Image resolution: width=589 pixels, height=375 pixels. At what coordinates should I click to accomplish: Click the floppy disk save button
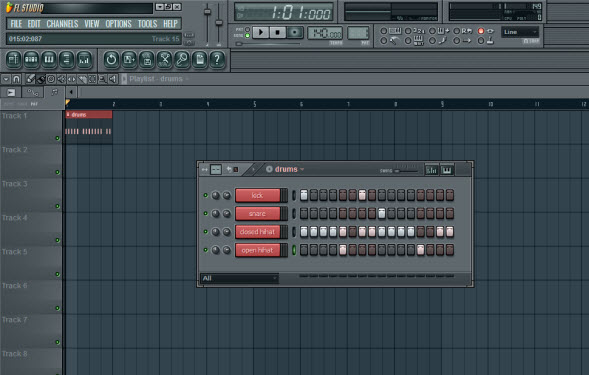point(146,59)
